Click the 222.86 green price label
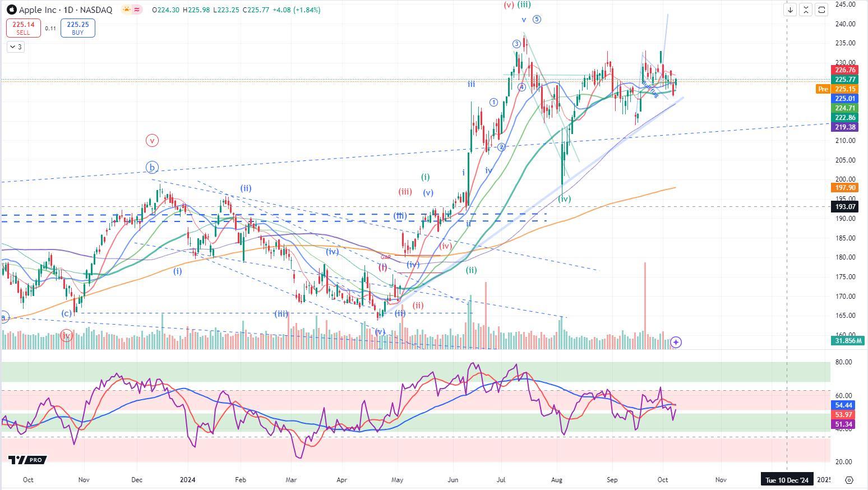This screenshot has width=868, height=490. tap(845, 118)
